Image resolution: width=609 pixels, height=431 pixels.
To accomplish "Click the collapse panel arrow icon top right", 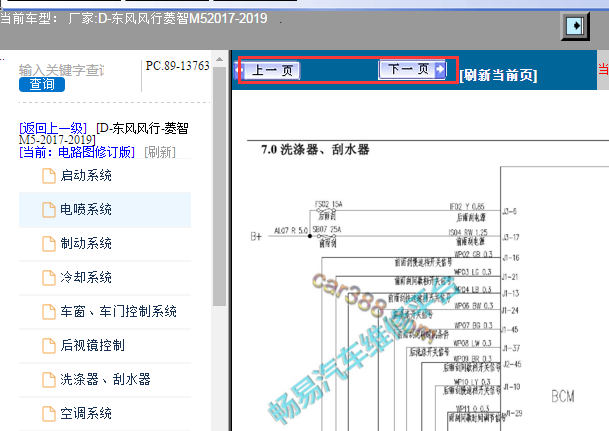I will tap(575, 26).
